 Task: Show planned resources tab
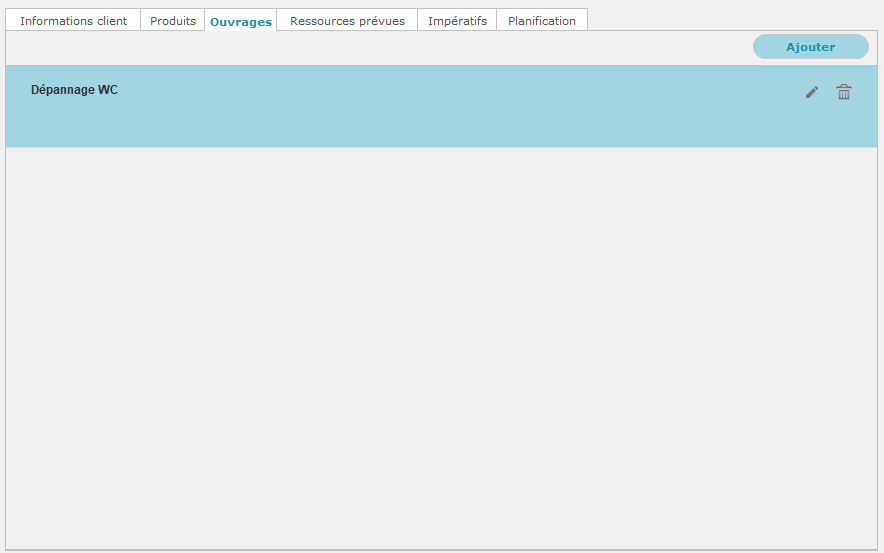pyautogui.click(x=347, y=21)
